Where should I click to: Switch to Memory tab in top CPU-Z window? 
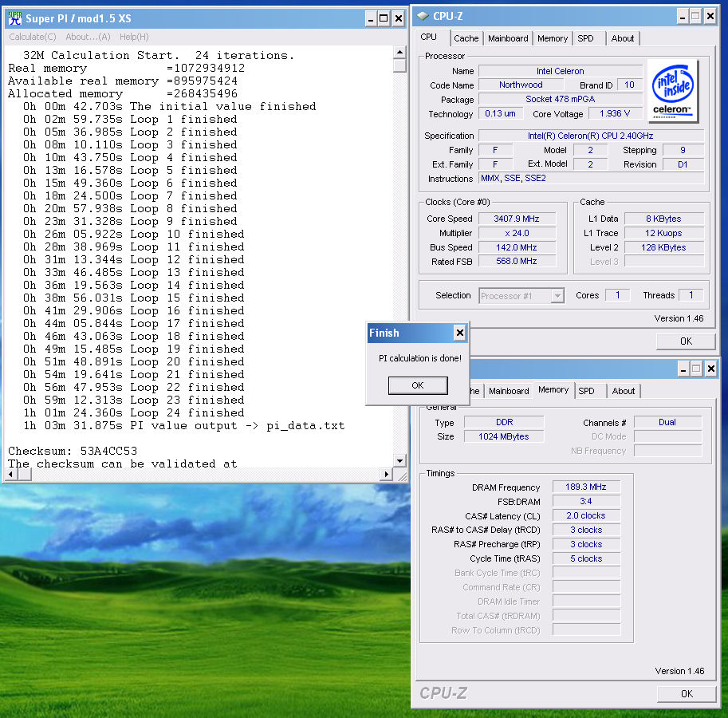(553, 38)
